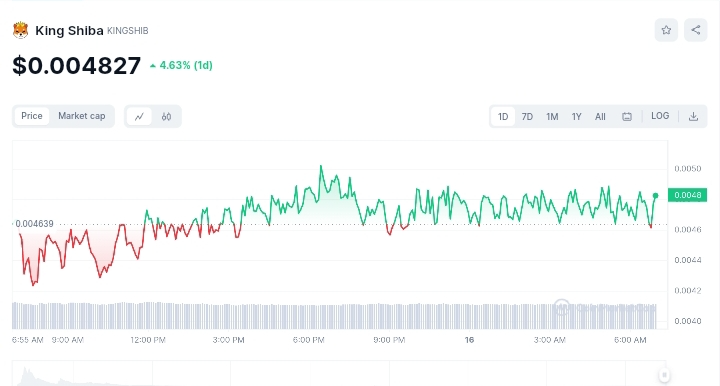Choose the 1D time range
The width and height of the screenshot is (720, 386).
pyautogui.click(x=503, y=117)
